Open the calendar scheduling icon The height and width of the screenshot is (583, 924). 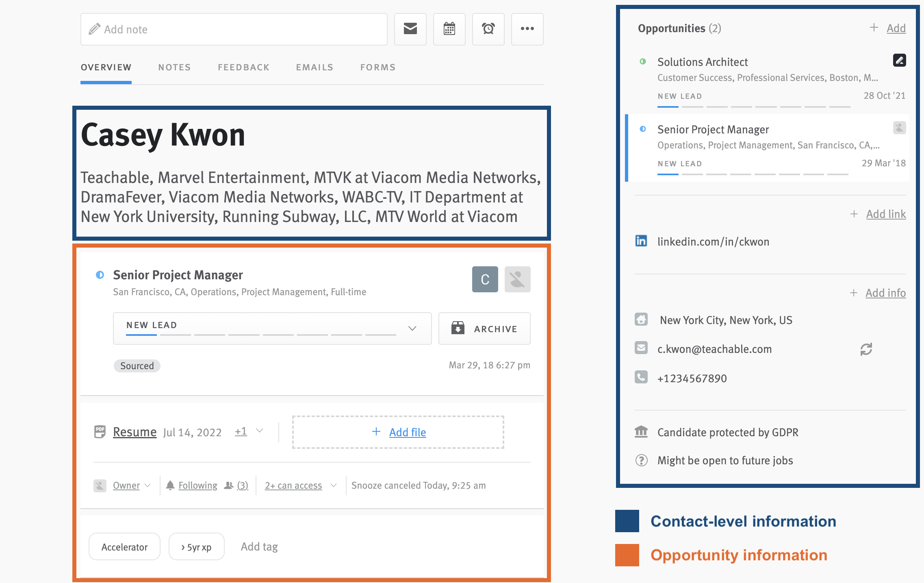(449, 29)
